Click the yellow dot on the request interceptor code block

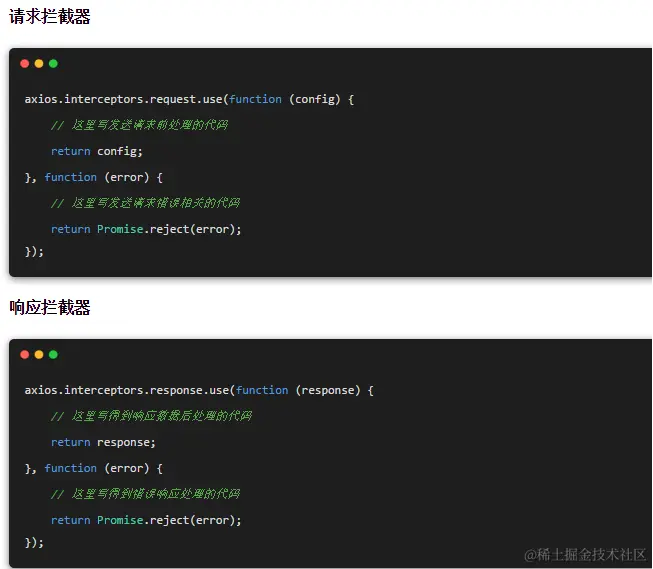tap(39, 64)
